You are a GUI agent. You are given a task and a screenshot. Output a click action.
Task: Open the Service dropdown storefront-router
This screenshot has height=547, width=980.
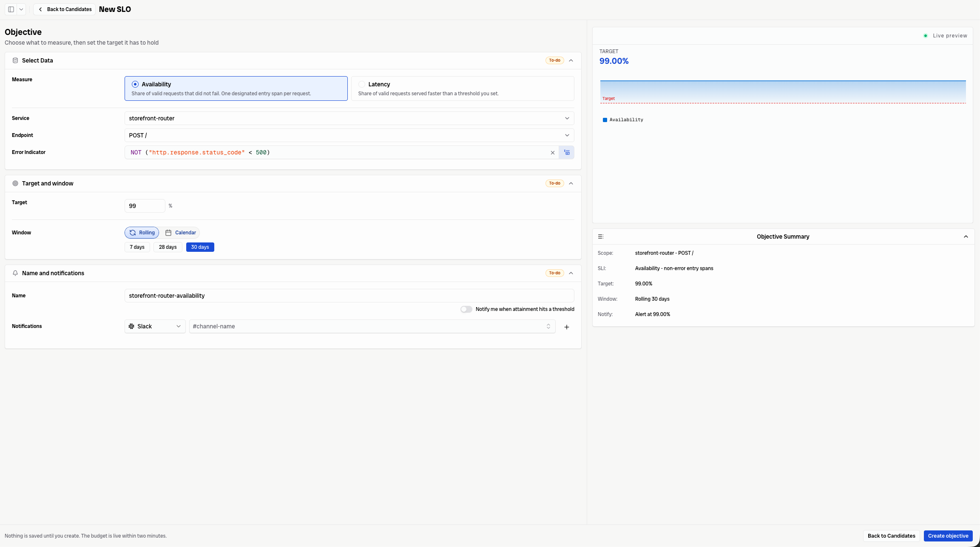click(x=349, y=118)
